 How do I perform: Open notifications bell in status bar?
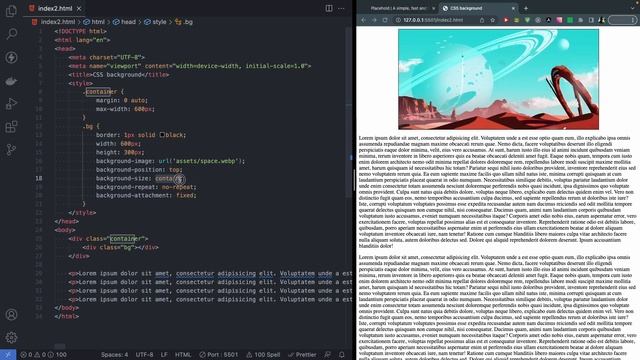click(x=342, y=355)
